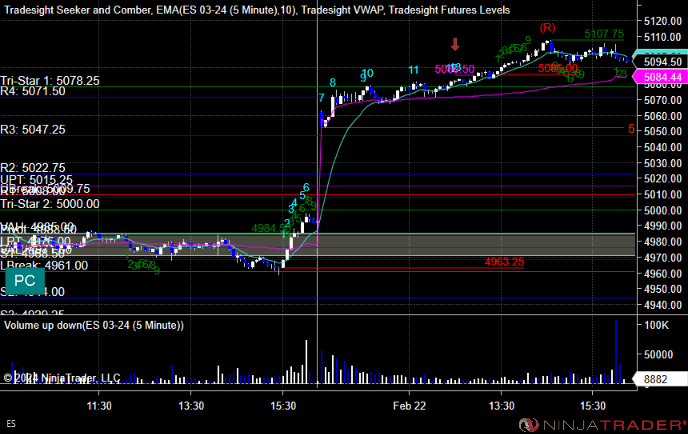Screen dimensions: 688x434
Task: Click the teal PC button
Action: pos(25,281)
